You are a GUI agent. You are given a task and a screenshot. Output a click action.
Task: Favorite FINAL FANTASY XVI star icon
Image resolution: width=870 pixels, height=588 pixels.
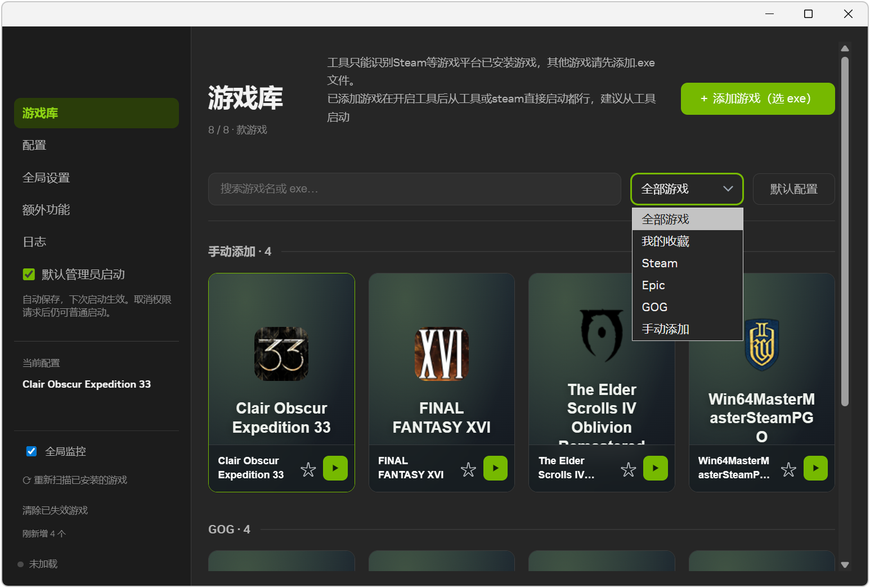[x=468, y=469]
